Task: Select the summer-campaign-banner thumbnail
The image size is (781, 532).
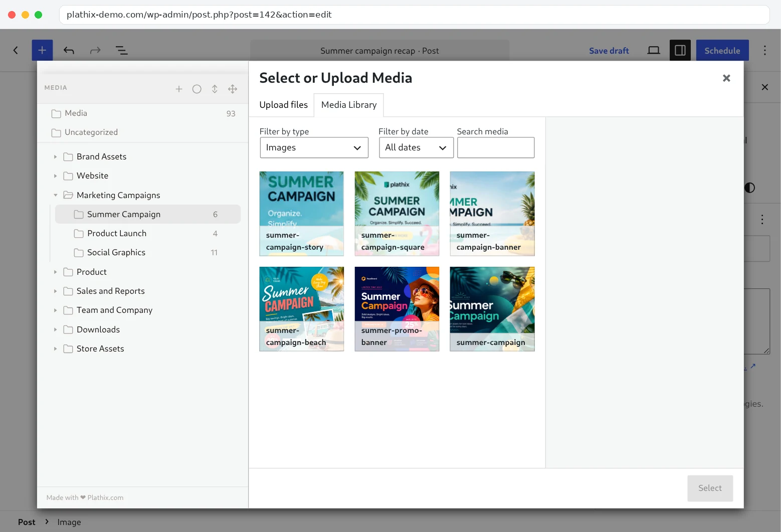Action: (x=492, y=214)
